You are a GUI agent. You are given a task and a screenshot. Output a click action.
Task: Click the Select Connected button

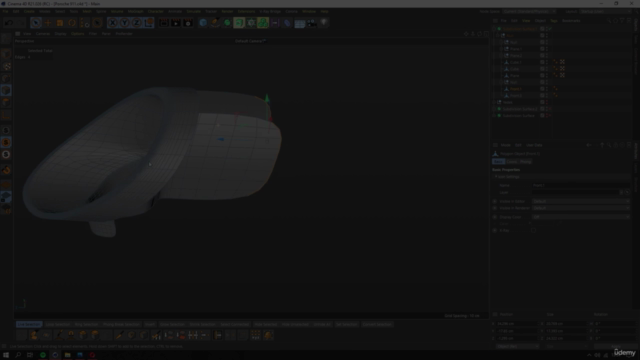tap(235, 324)
